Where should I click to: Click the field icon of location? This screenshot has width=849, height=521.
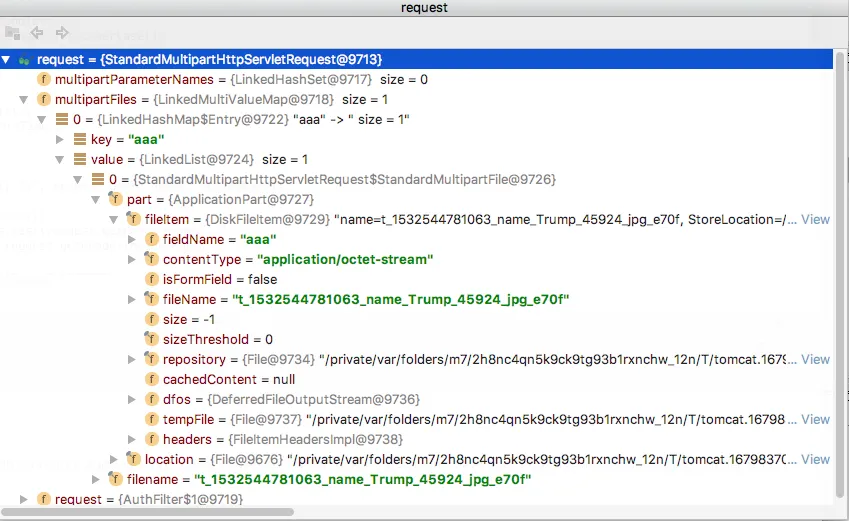tap(133, 459)
